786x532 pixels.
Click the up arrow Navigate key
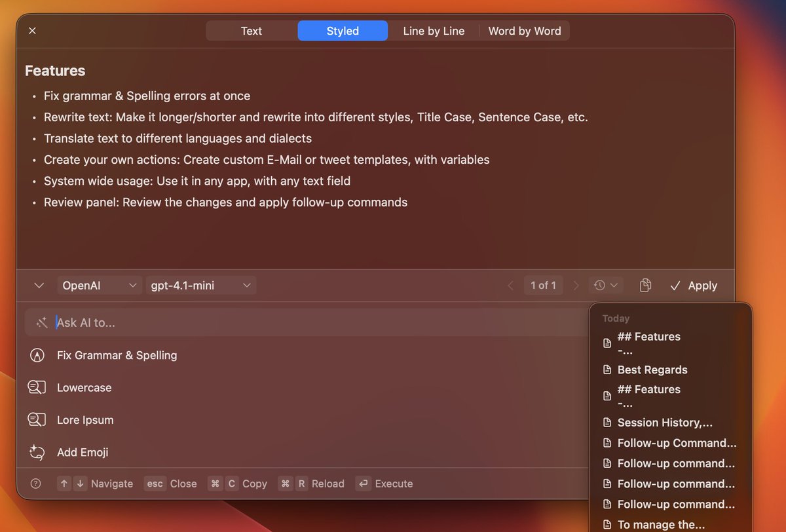pyautogui.click(x=64, y=484)
